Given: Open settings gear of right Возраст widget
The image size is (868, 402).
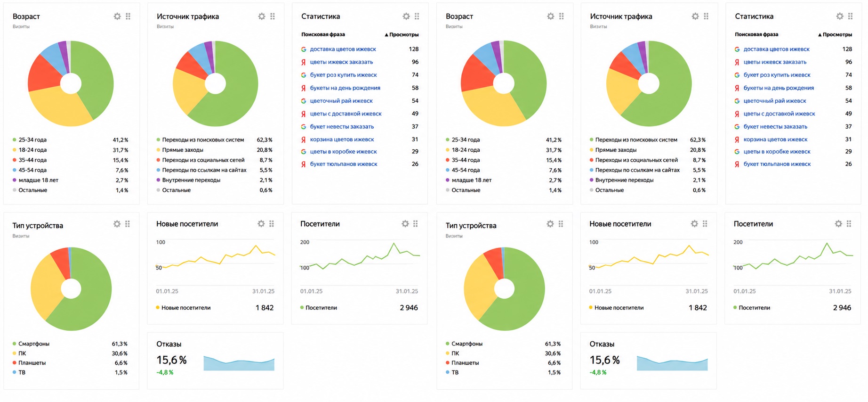Looking at the screenshot, I should [x=551, y=16].
